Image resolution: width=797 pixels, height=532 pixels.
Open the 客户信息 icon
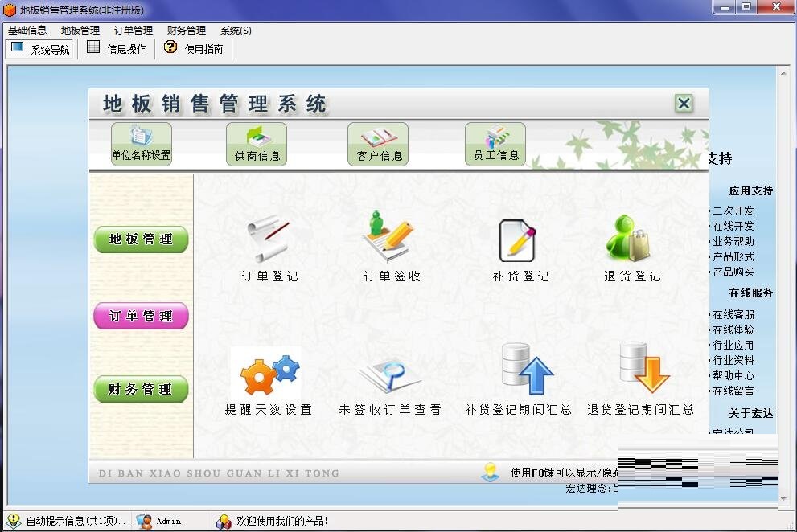376,145
